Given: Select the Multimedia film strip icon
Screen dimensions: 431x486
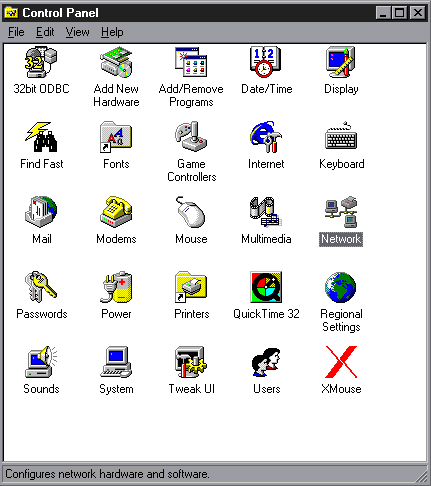Looking at the screenshot, I should click(x=266, y=212).
